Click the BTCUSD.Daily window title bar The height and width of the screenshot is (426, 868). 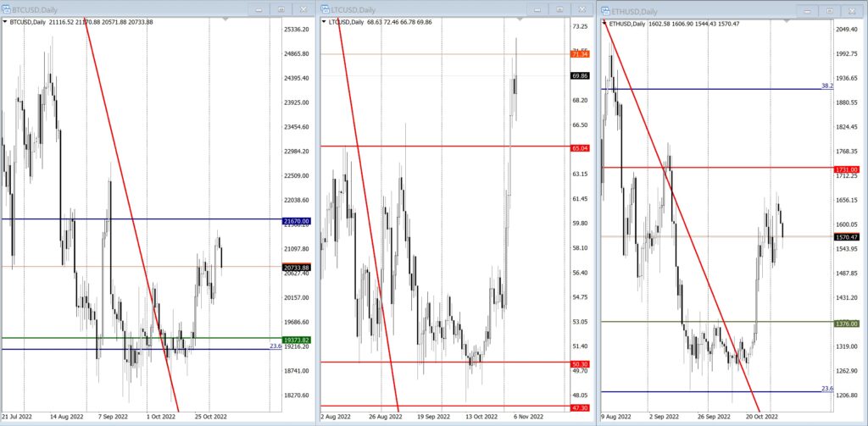coord(127,9)
